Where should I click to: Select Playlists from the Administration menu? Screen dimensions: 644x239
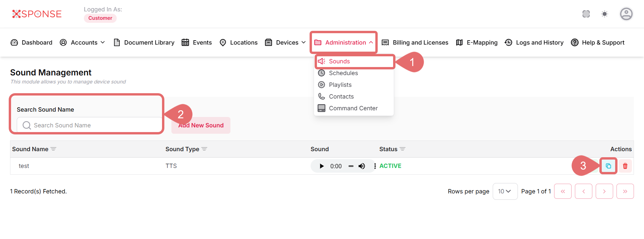click(340, 85)
